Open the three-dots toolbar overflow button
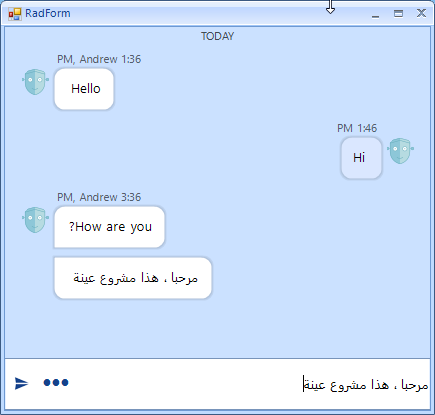The width and height of the screenshot is (435, 415). [56, 382]
